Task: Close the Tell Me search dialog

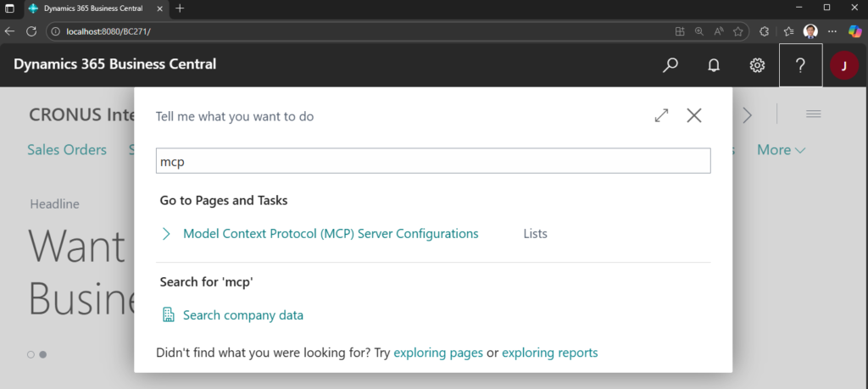Action: (x=694, y=115)
